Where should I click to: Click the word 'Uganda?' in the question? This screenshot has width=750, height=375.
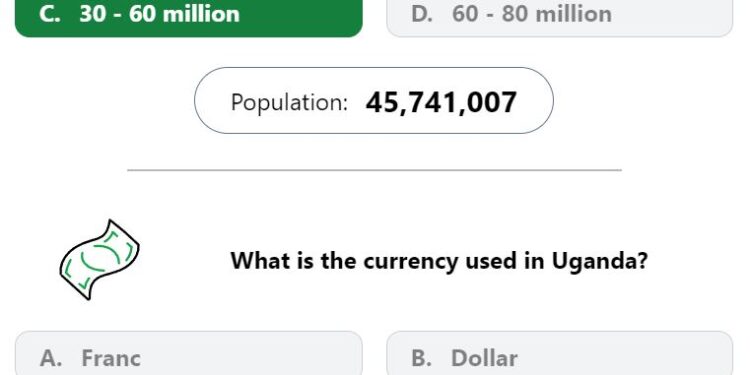click(x=600, y=261)
